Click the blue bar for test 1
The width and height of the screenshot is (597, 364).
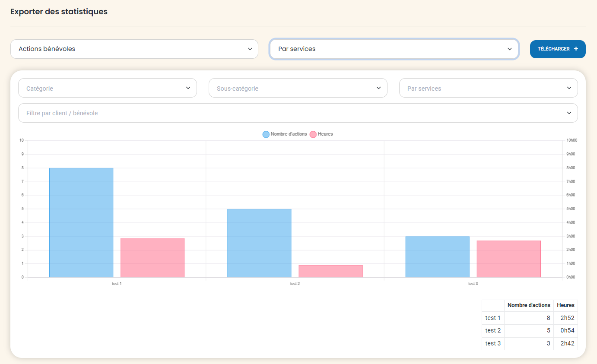(81, 222)
